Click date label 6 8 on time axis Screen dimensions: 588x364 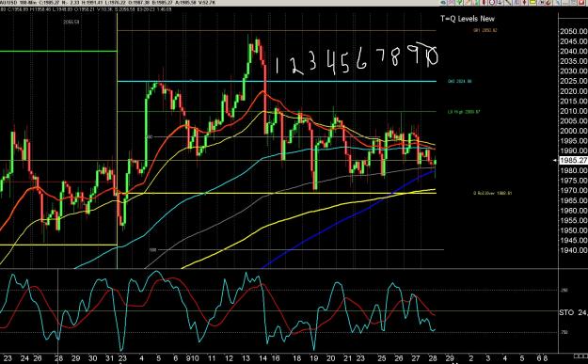(542, 358)
